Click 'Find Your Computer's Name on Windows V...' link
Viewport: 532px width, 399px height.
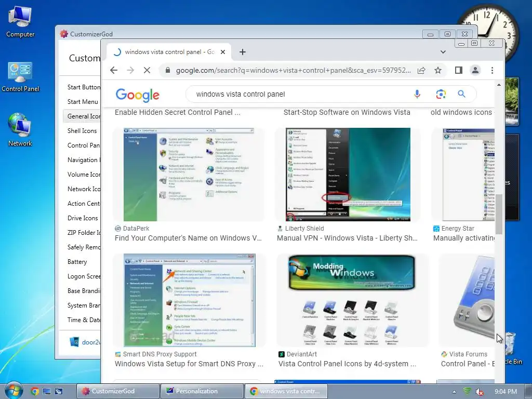click(188, 238)
